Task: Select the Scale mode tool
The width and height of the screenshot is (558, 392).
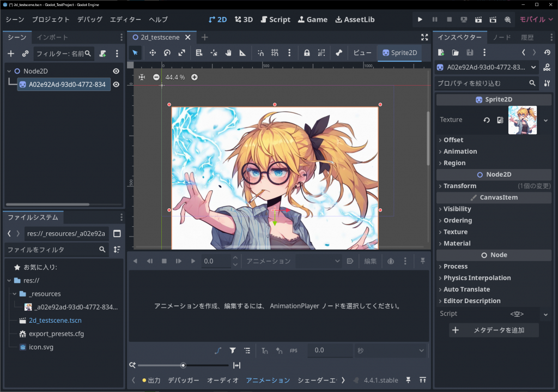Action: [181, 53]
